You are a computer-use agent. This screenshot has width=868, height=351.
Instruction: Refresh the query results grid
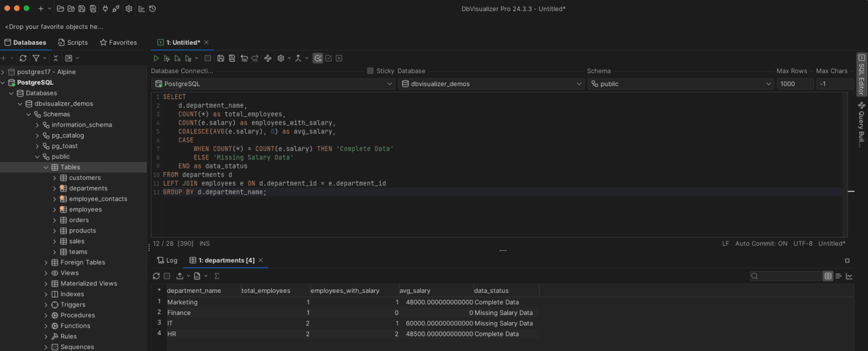[156, 276]
